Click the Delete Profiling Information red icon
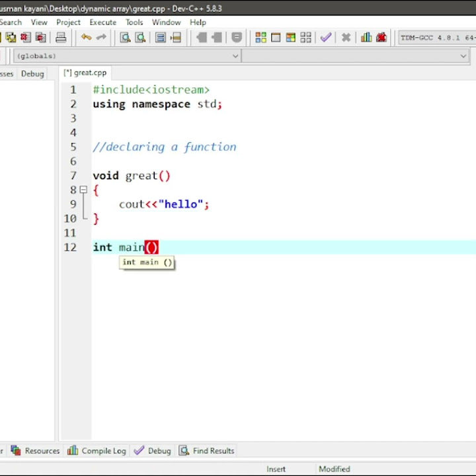Viewport: 476px width, 476px height. click(x=381, y=37)
